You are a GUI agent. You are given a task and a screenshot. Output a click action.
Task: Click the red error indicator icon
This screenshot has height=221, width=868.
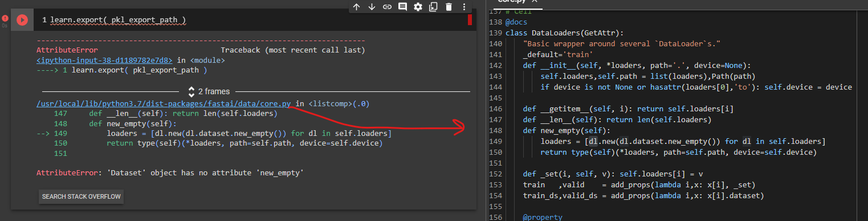coord(5,18)
